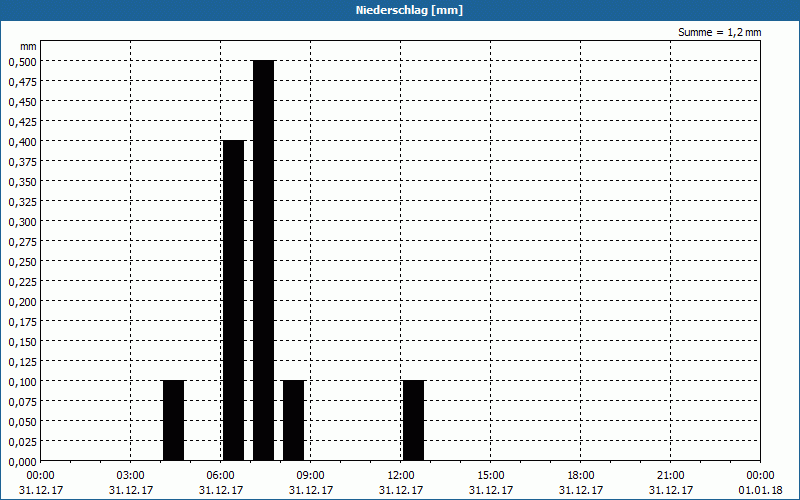Click the mm unit label above the y-axis
Image resolution: width=800 pixels, height=500 pixels.
[28, 46]
